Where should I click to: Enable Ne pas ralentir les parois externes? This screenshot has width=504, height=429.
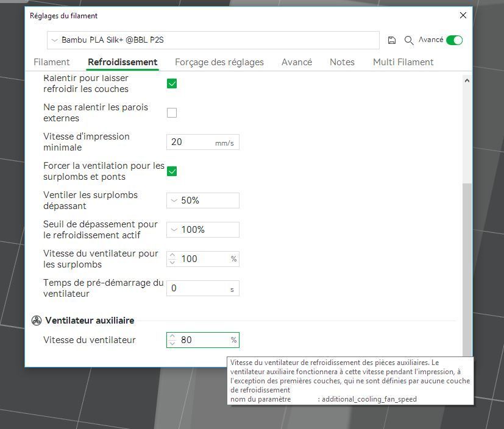tap(172, 113)
